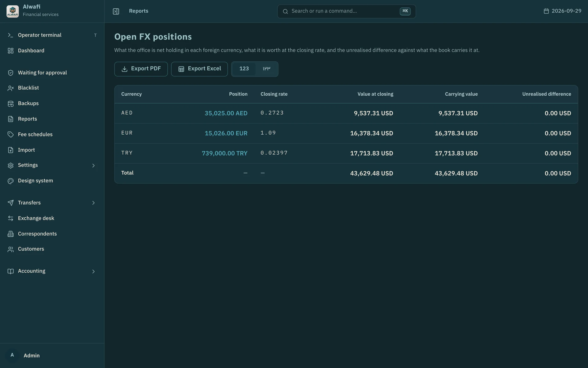588x368 pixels.
Task: Click the ⌘K shortcut badge
Action: click(x=405, y=11)
